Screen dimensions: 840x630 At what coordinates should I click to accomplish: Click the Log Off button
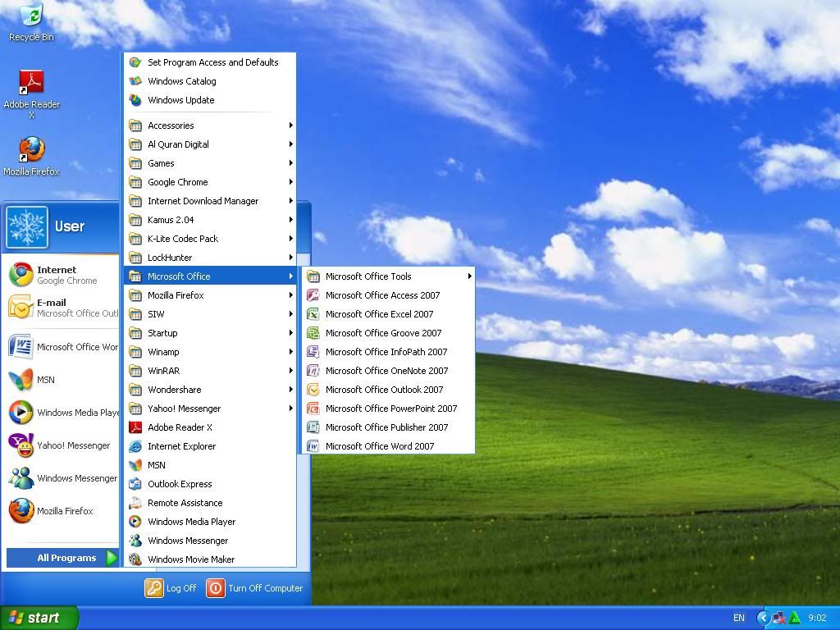(x=171, y=587)
